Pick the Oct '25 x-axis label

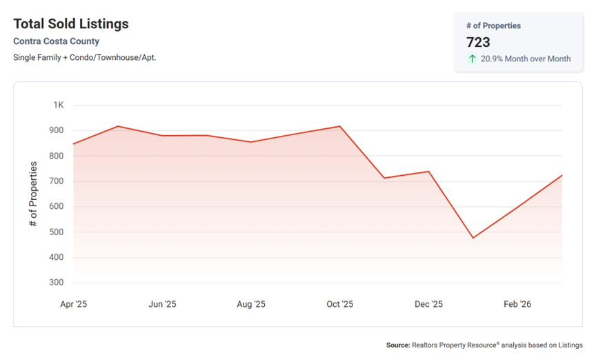pos(339,304)
